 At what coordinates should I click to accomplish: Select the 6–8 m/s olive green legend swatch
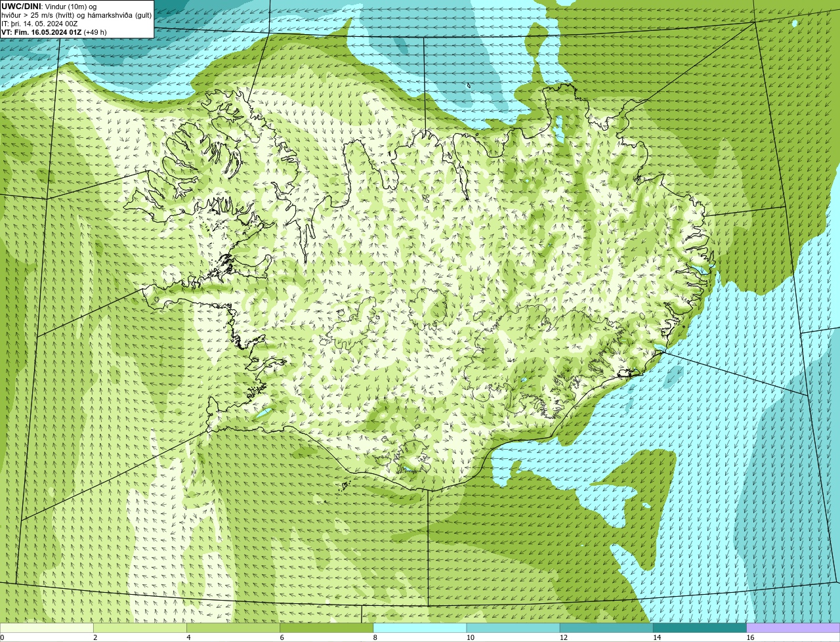(x=326, y=628)
